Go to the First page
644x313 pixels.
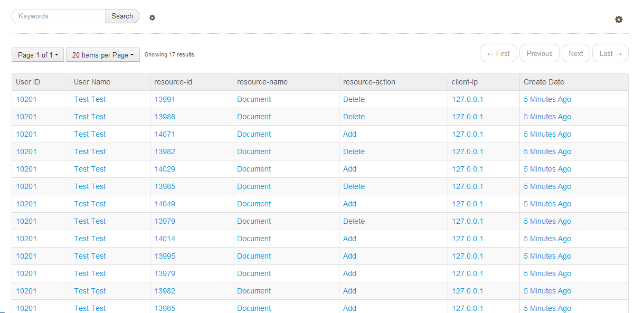point(498,53)
